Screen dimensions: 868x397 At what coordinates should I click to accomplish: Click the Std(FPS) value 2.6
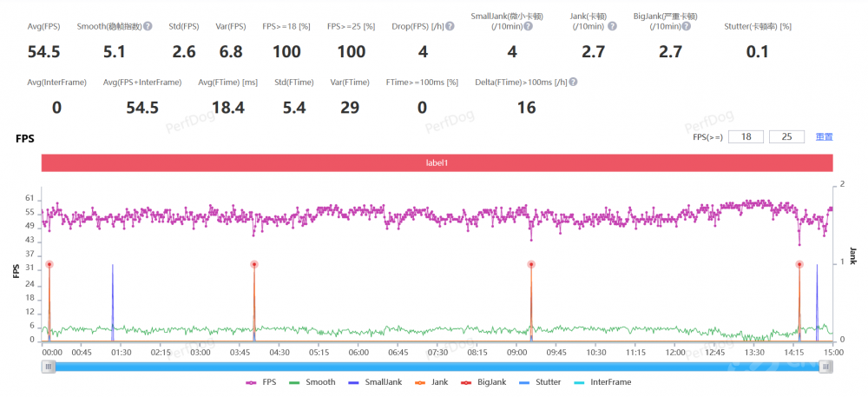(x=184, y=52)
